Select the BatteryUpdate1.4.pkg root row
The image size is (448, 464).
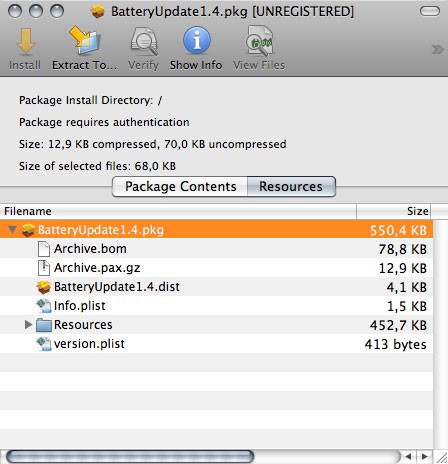click(x=216, y=230)
